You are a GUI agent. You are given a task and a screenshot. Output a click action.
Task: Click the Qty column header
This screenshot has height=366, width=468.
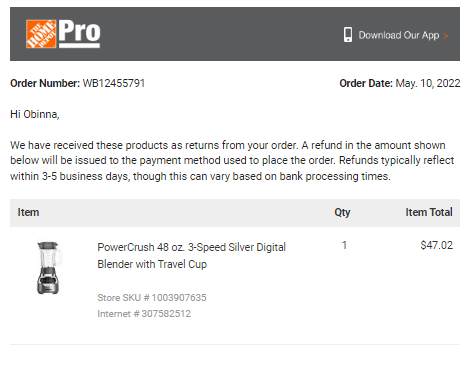pos(342,212)
